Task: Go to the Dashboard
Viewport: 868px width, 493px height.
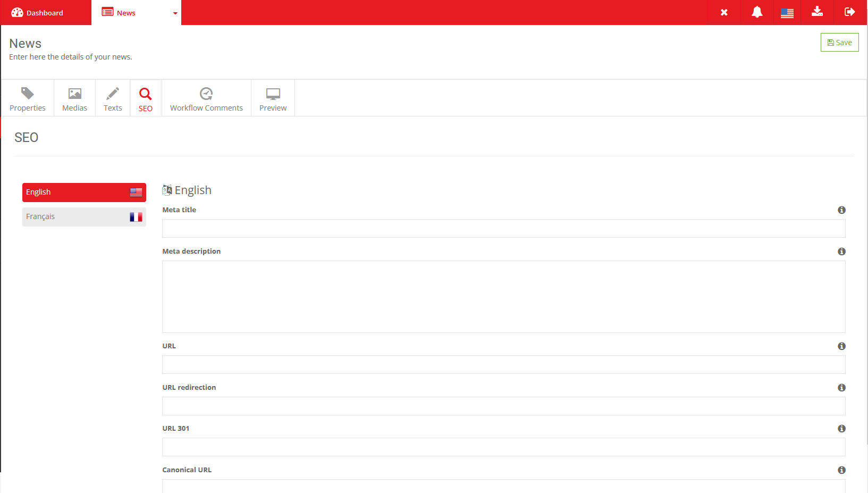Action: tap(38, 13)
